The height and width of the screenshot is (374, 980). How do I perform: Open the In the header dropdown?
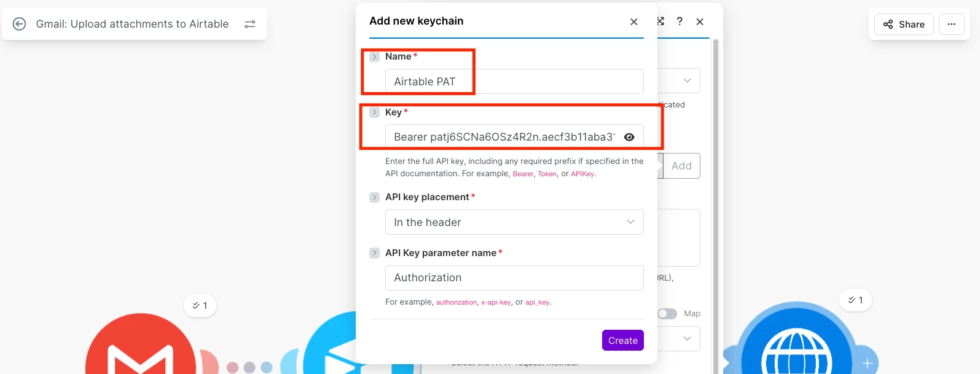[x=514, y=222]
